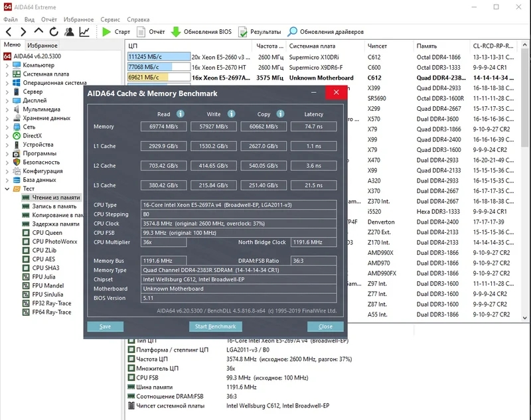Open the Файл menu
This screenshot has width=531, height=420.
[x=11, y=19]
